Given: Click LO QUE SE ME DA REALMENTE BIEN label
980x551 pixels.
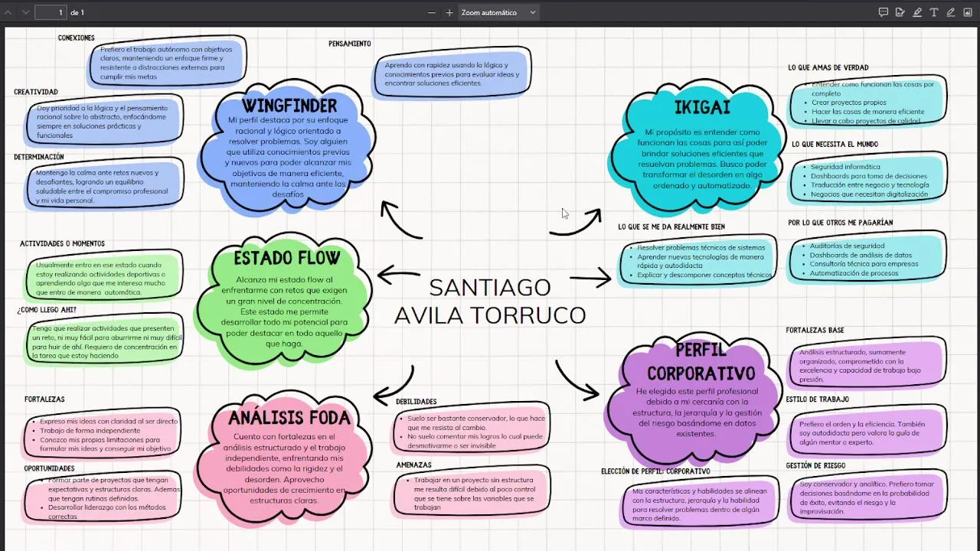Looking at the screenshot, I should point(671,227).
